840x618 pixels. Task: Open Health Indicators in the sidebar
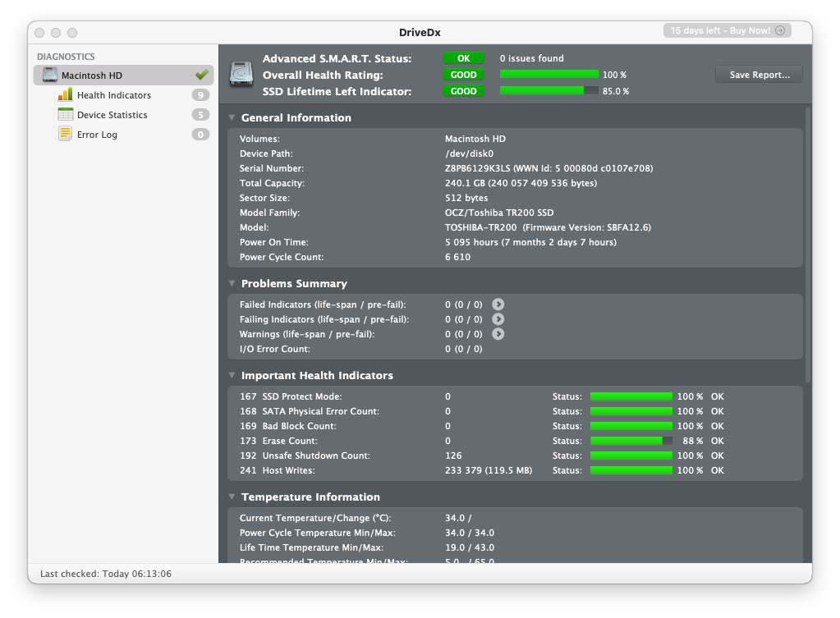[113, 95]
